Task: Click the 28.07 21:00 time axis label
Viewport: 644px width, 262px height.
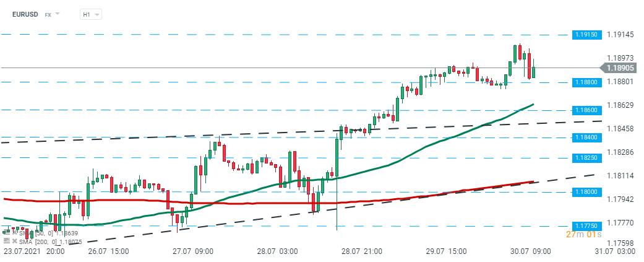Action: (361, 251)
